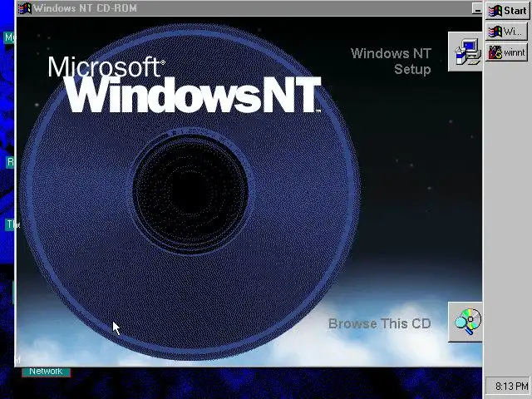532x399 pixels.
Task: Click the Windows NT CD-ROM title bar icon
Action: (x=24, y=8)
